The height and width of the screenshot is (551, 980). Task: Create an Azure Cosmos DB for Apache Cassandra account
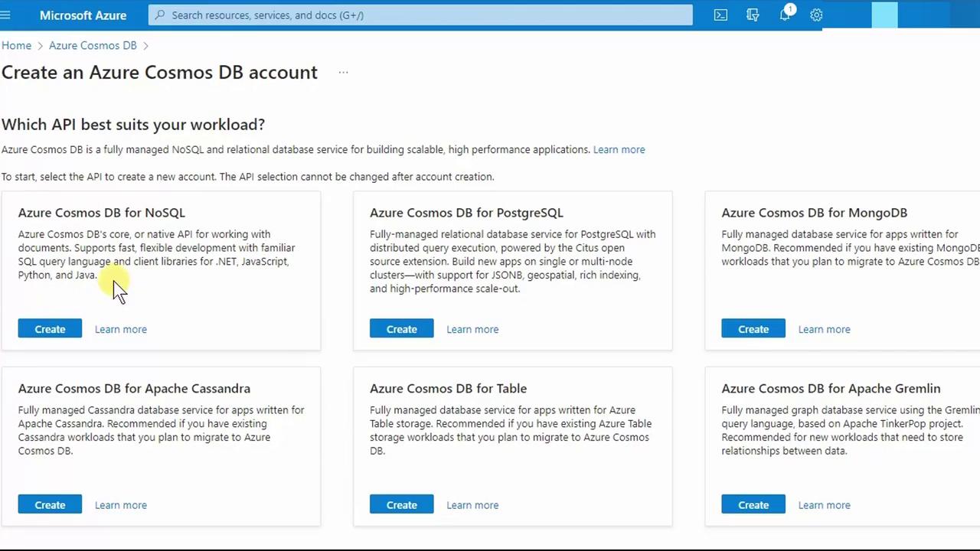(50, 505)
